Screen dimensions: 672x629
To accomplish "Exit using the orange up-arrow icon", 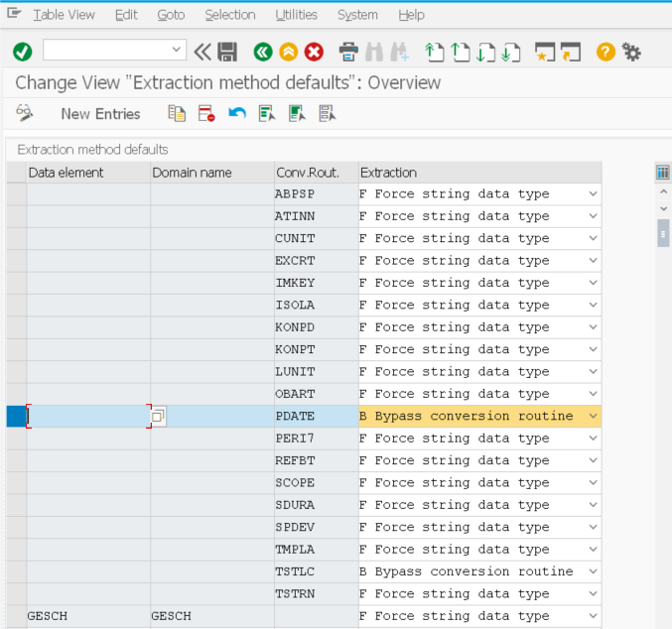I will coord(289,53).
